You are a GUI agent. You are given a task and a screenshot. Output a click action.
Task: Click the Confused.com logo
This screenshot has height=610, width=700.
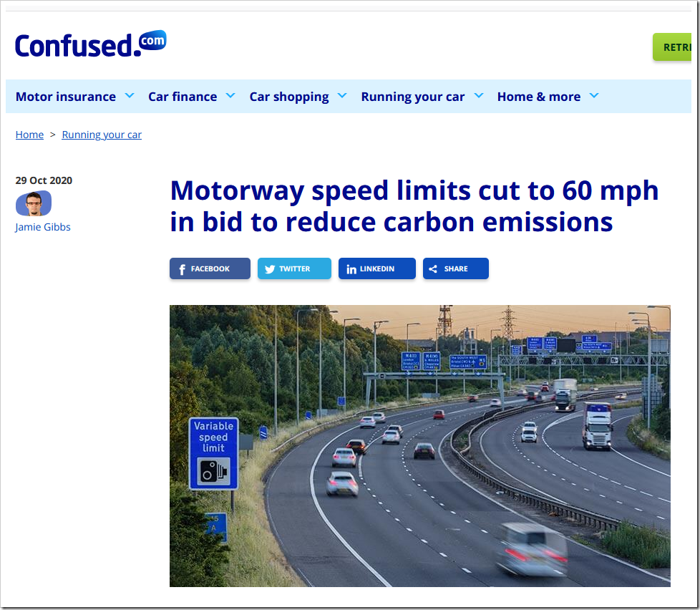[91, 44]
